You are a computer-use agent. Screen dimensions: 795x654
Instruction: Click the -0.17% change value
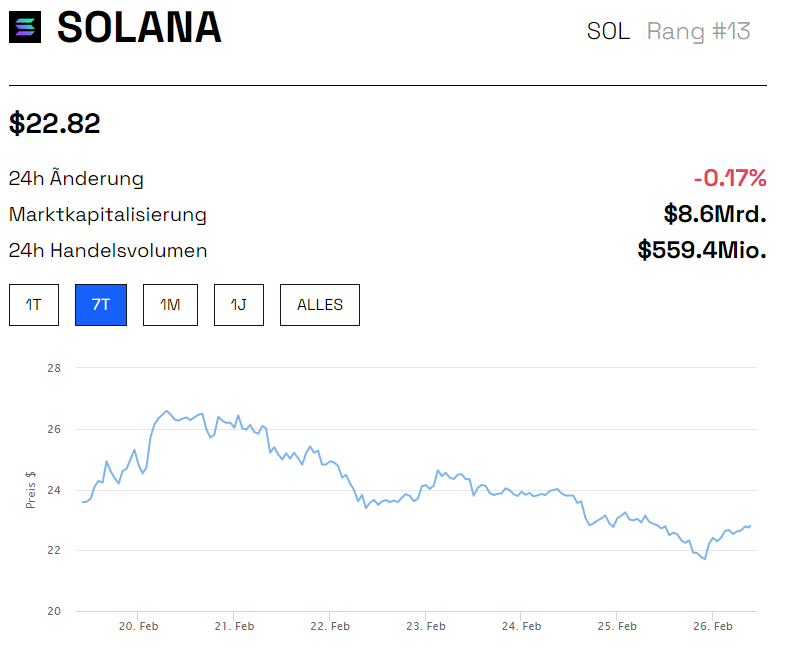click(x=730, y=179)
